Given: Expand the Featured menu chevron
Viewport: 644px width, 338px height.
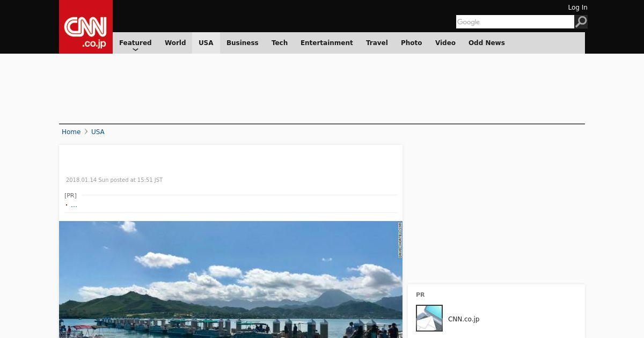Looking at the screenshot, I should click(x=135, y=49).
